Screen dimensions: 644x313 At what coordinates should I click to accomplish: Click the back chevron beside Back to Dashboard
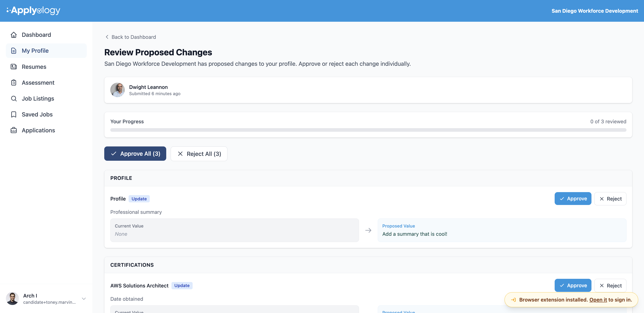point(107,37)
